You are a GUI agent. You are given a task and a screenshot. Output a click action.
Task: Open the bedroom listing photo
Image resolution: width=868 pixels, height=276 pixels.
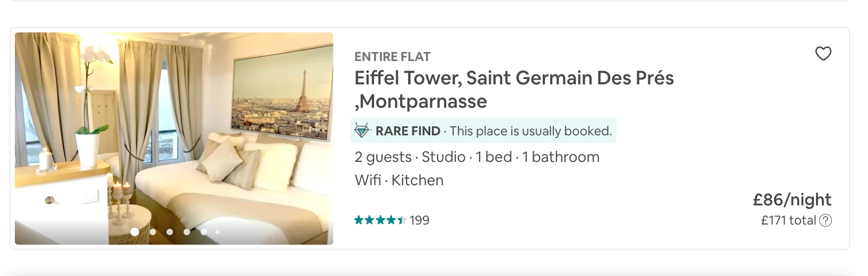[174, 133]
